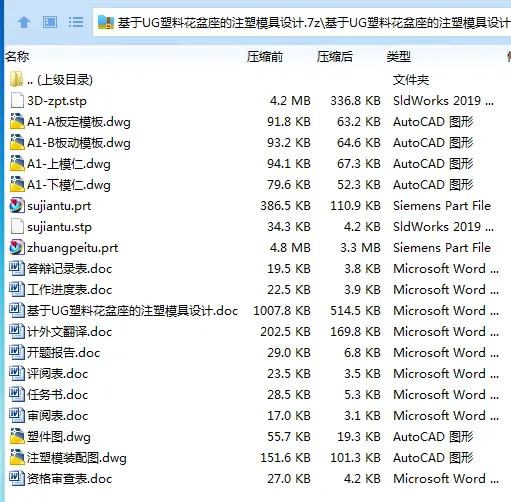The image size is (511, 502).
Task: Click the Siemens icon of zhuangpeitu.prt
Action: [x=17, y=248]
